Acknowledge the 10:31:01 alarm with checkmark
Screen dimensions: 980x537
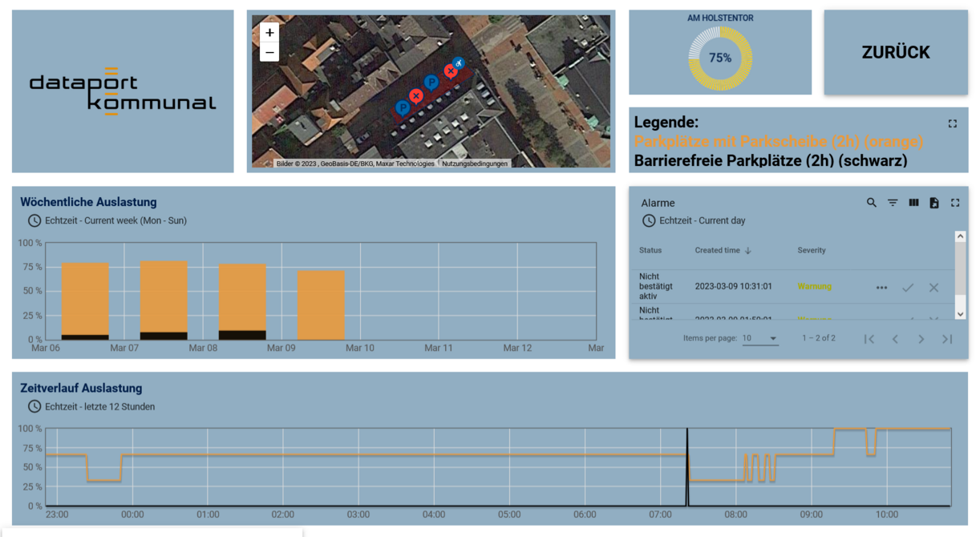[x=908, y=287]
